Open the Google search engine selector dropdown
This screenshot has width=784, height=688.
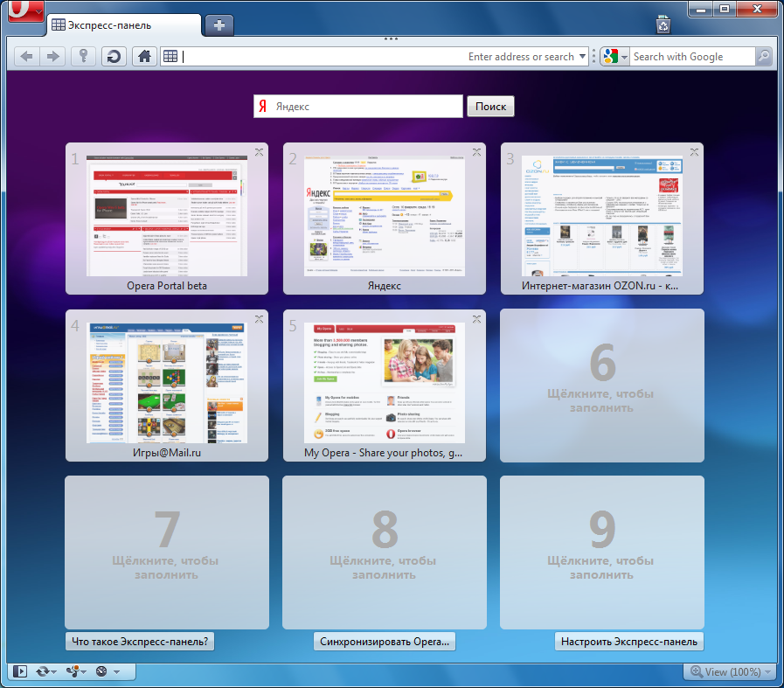[x=615, y=57]
